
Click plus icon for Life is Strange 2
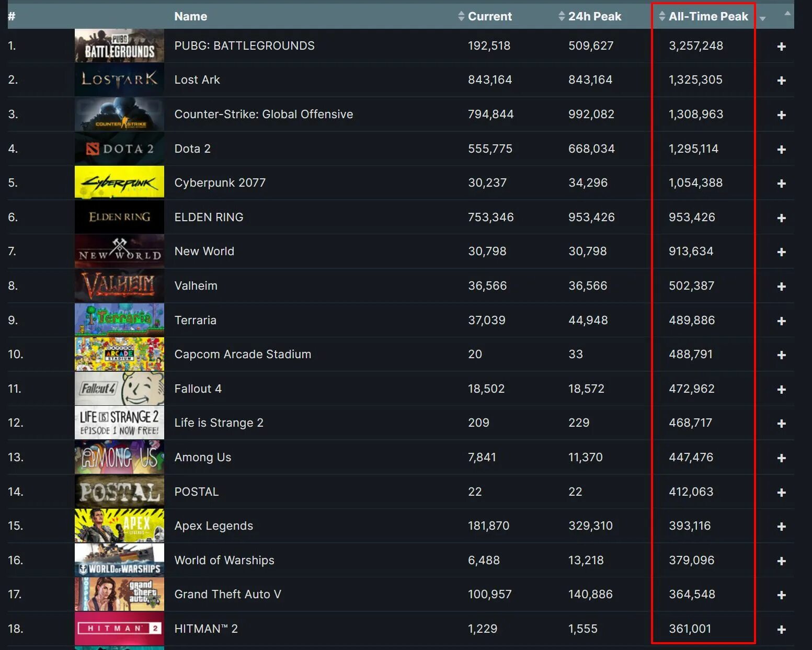point(781,424)
